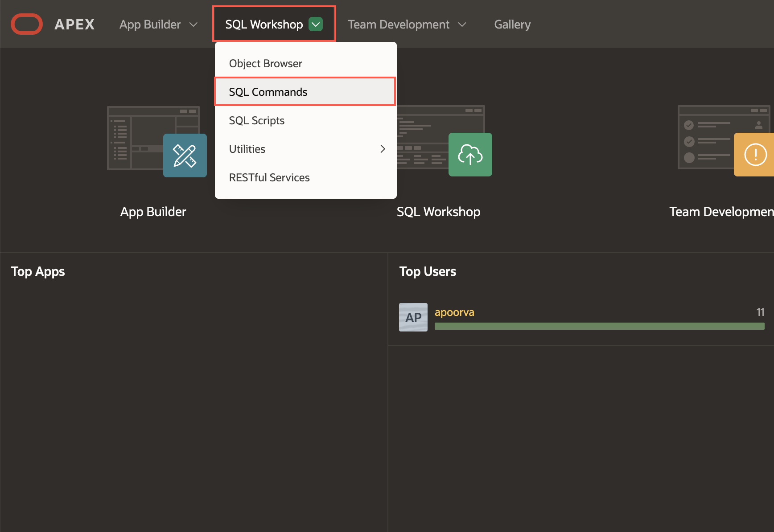The width and height of the screenshot is (774, 532).
Task: Click the Team Development navigation label
Action: 399,25
